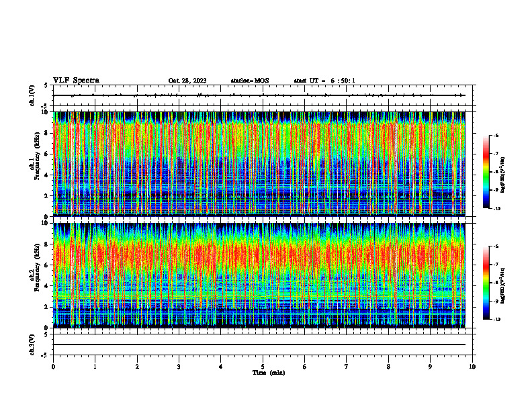Click time axis tick label "3"

click(179, 367)
